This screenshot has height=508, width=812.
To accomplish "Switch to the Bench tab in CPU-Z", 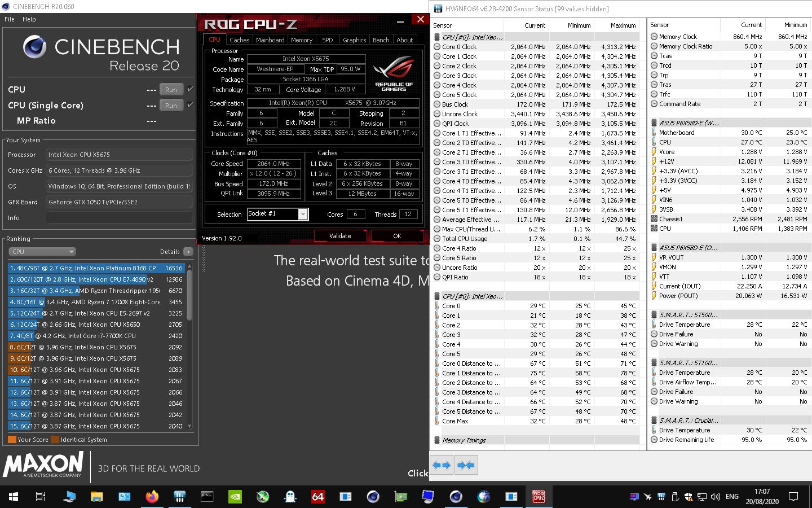I will pyautogui.click(x=381, y=40).
